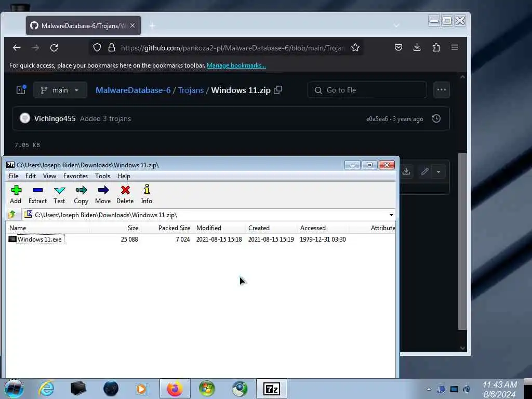Run the Test archive tool
The width and height of the screenshot is (532, 399).
point(59,194)
